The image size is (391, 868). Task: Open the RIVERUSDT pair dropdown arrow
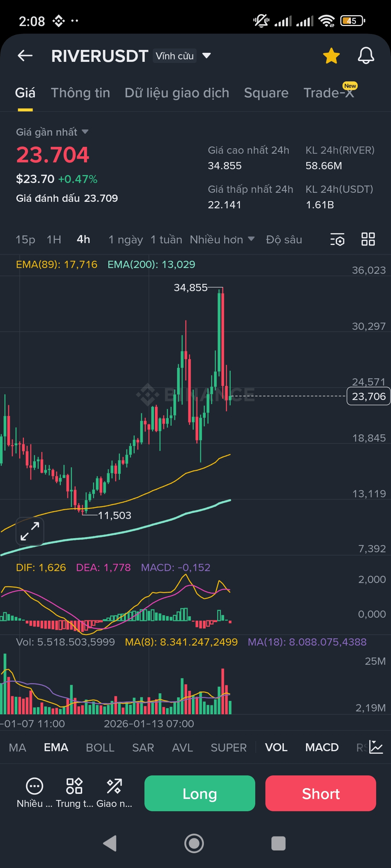tap(206, 56)
